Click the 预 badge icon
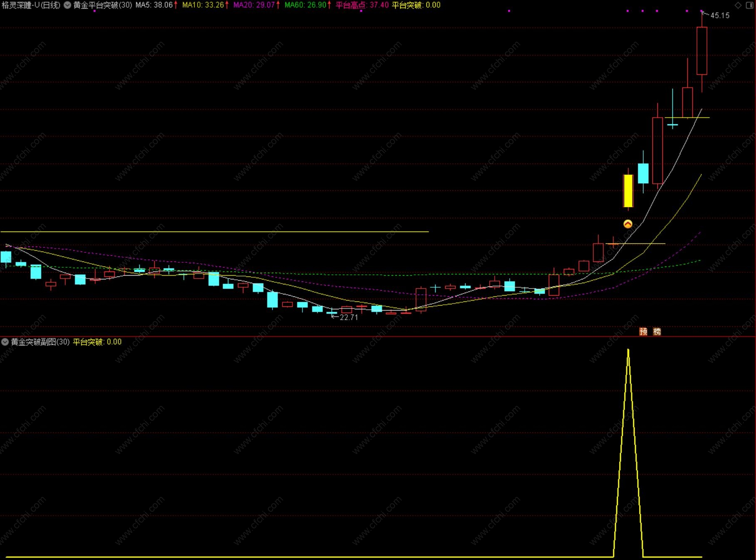This screenshot has height=560, width=756. point(643,332)
